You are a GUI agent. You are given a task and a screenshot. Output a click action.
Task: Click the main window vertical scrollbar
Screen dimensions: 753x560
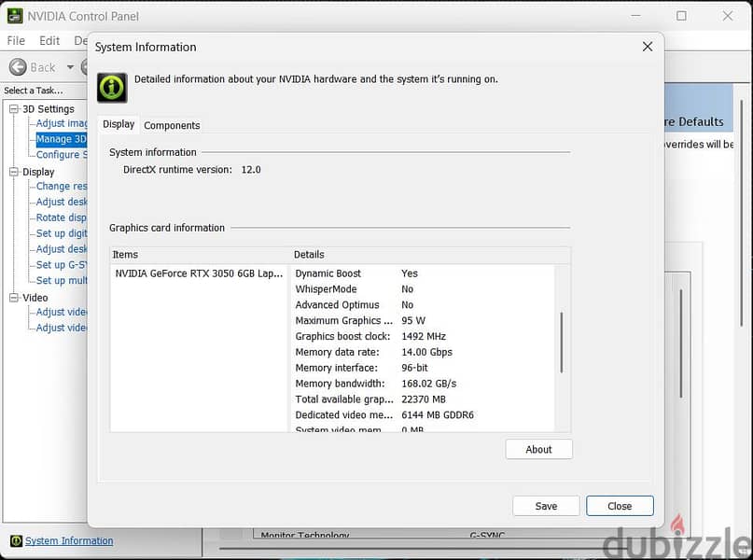click(742, 213)
